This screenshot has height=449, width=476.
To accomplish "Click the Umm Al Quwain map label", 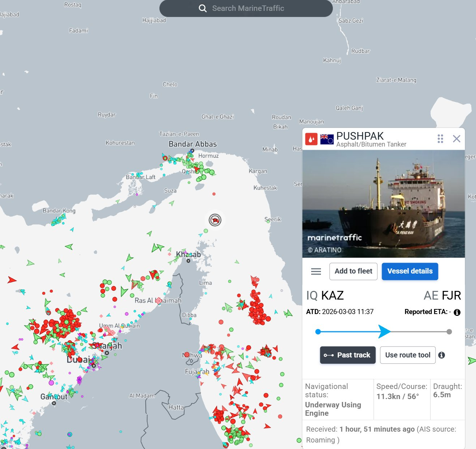I will [119, 326].
